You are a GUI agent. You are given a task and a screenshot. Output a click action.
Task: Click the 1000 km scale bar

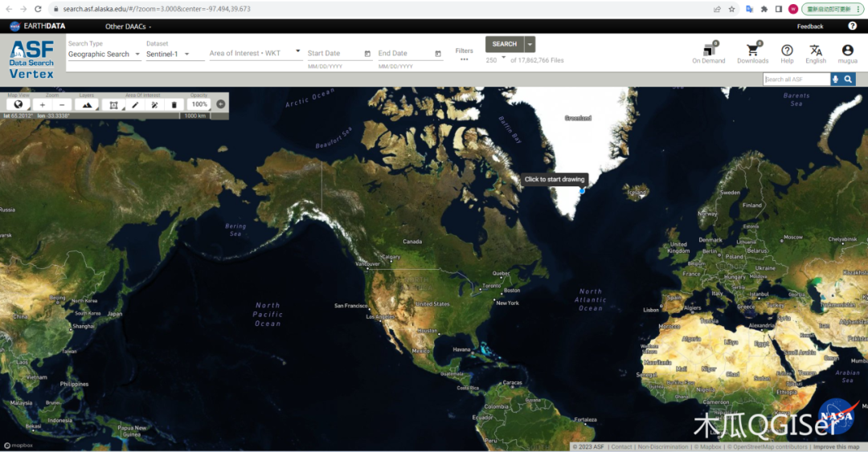coord(194,116)
